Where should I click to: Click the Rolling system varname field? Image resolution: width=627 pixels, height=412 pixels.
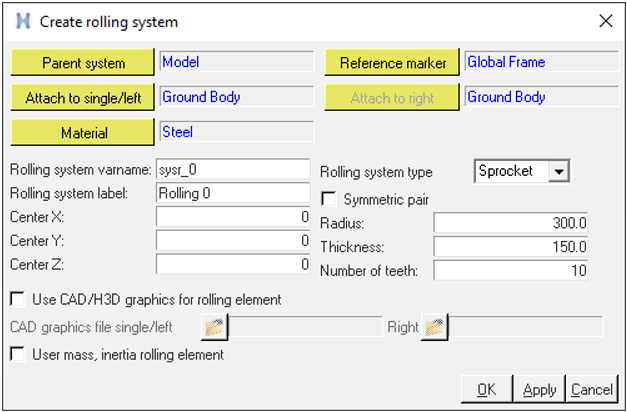point(233,168)
